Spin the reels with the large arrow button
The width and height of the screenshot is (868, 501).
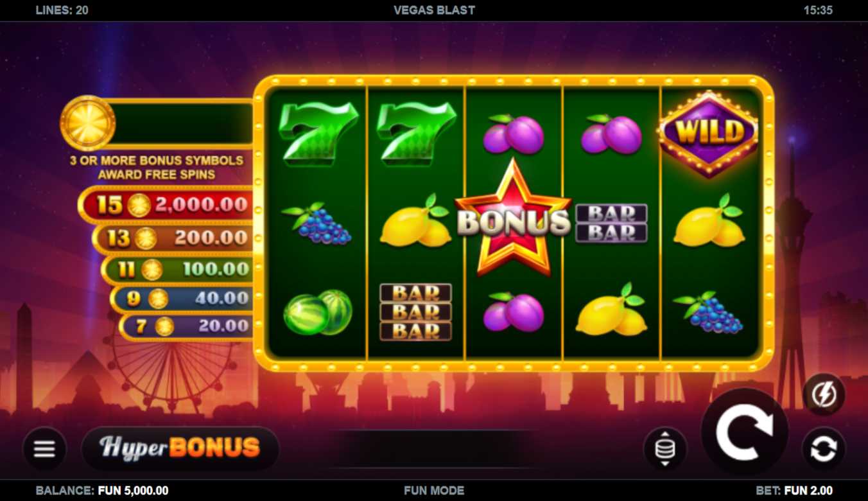(745, 432)
